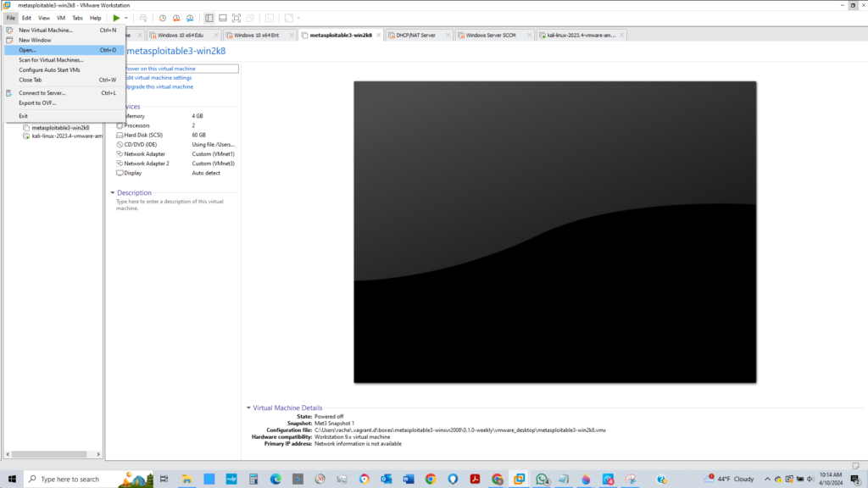Open the Help menu
Viewport: 868px width, 488px height.
95,18
